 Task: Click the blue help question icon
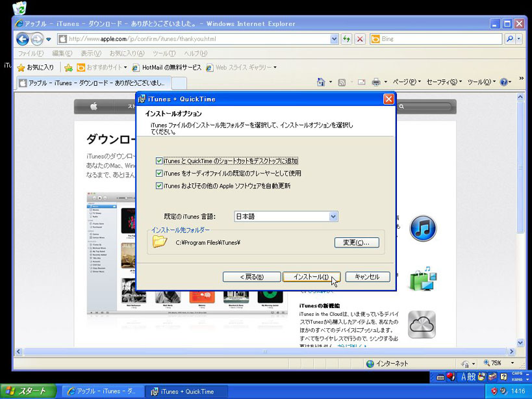[503, 82]
